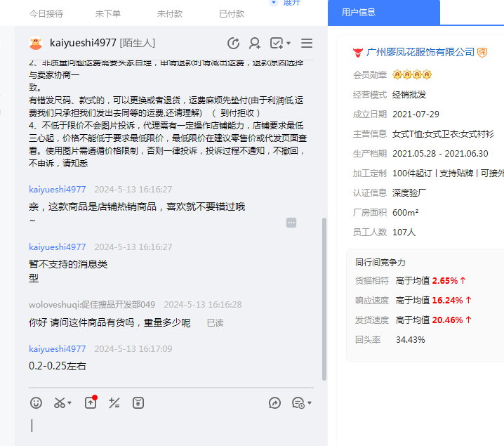Open the plus-slash-equals calculator icon
The image size is (504, 446).
pos(114,402)
